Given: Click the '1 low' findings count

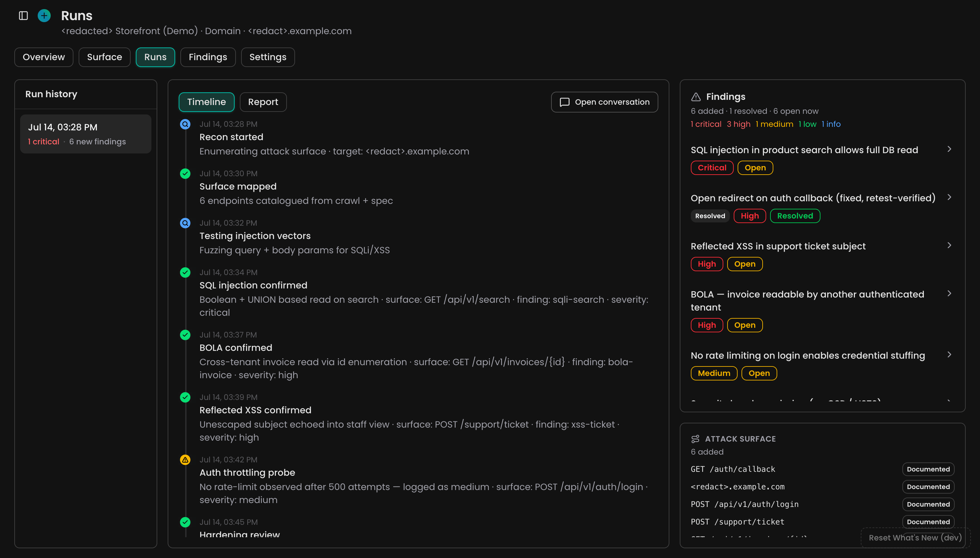Looking at the screenshot, I should 807,125.
